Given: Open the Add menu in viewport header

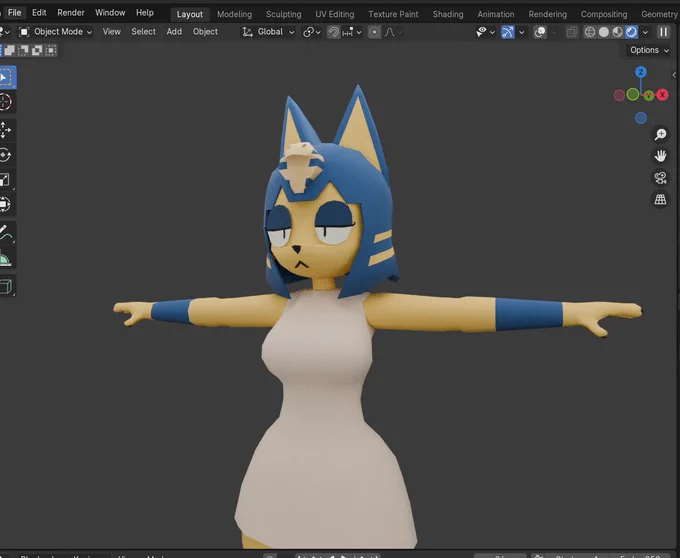Looking at the screenshot, I should tap(174, 32).
